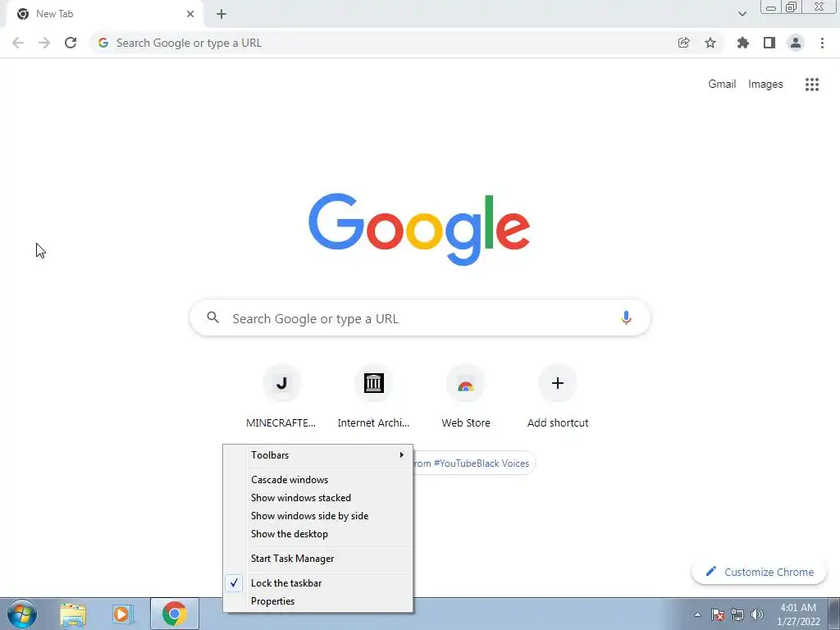
Task: Open the tab search dropdown chevron
Action: point(742,14)
